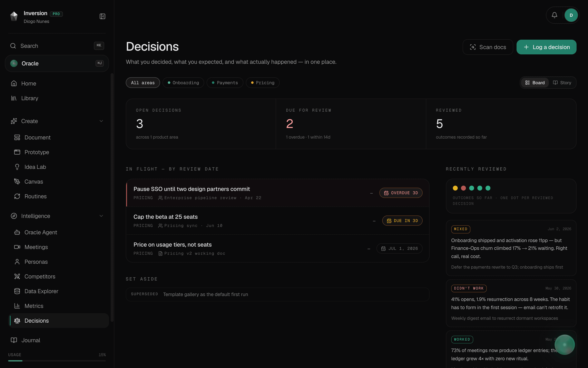This screenshot has height=368, width=588.
Task: Click the Data Explorer database icon
Action: [x=17, y=291]
